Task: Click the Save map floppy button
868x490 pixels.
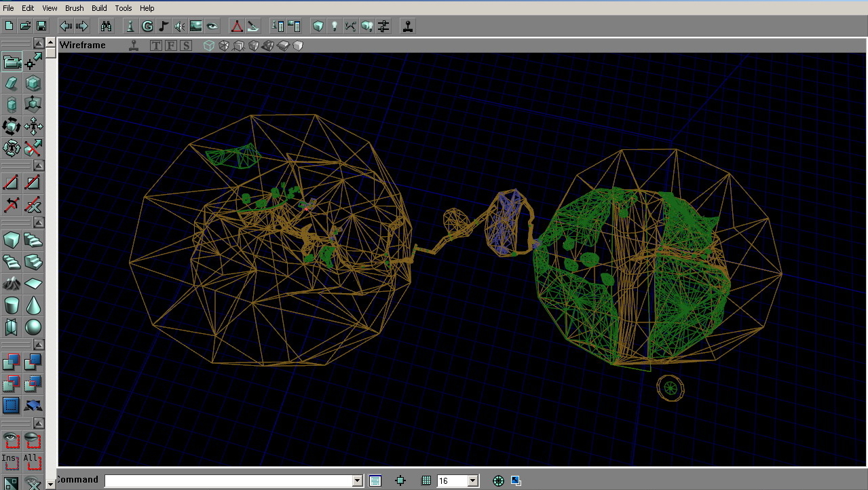Action: 41,26
